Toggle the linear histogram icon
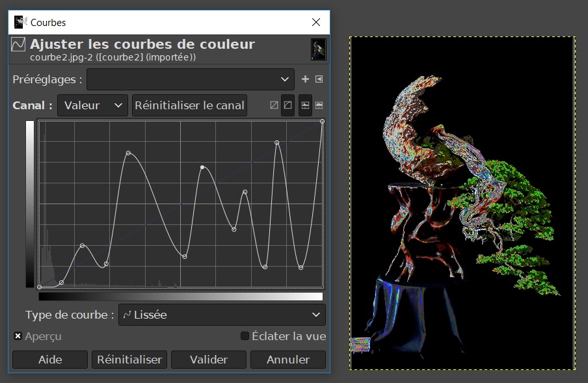Viewport: 588px width, 383px height. pyautogui.click(x=305, y=105)
